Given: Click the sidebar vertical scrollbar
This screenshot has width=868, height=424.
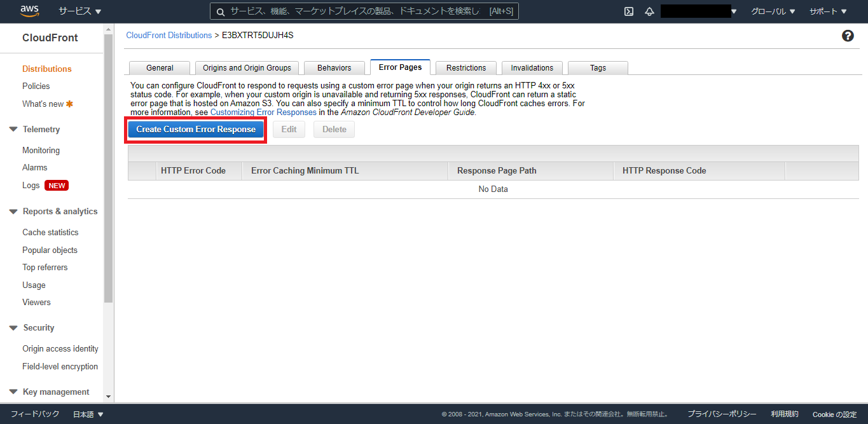Looking at the screenshot, I should click(x=108, y=168).
